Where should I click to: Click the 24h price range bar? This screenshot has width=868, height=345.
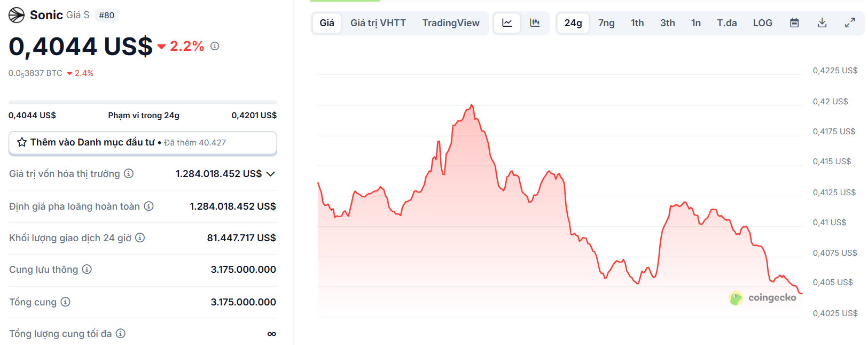click(143, 102)
